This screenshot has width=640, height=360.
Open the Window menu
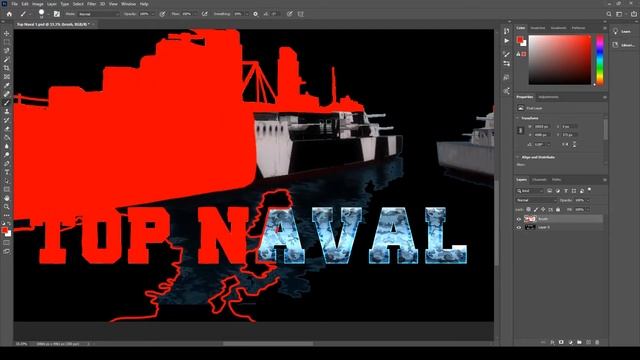pyautogui.click(x=128, y=4)
